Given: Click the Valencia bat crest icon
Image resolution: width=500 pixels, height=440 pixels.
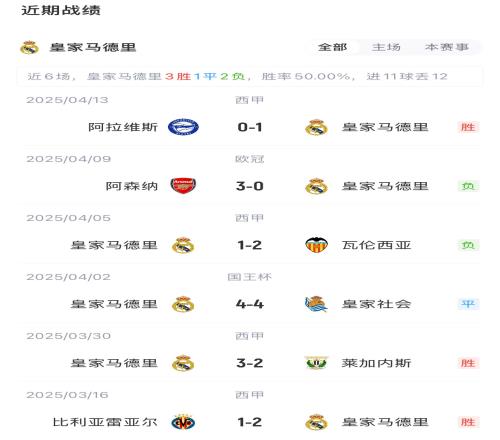Looking at the screenshot, I should [316, 245].
